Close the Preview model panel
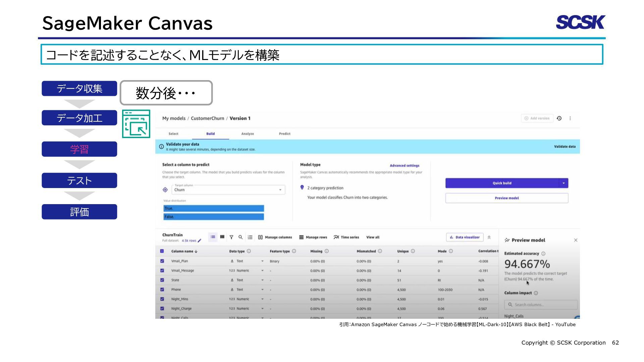Screen dimensions: 644x362 coord(576,240)
